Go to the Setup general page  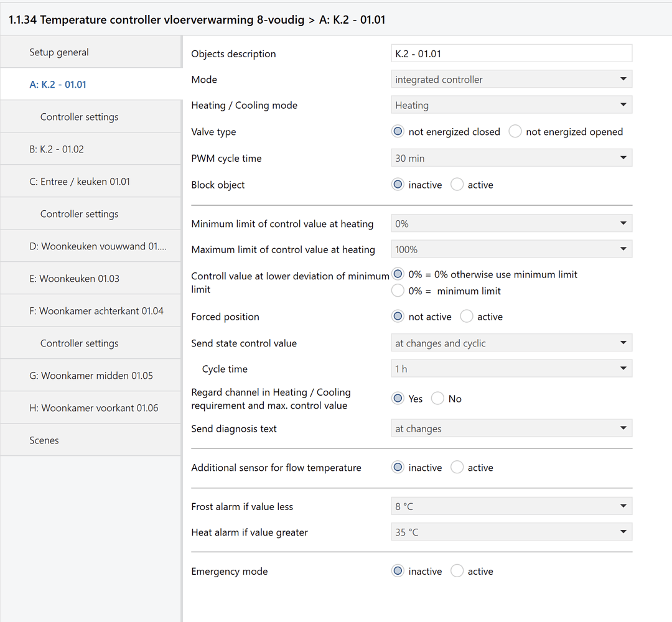tap(59, 52)
